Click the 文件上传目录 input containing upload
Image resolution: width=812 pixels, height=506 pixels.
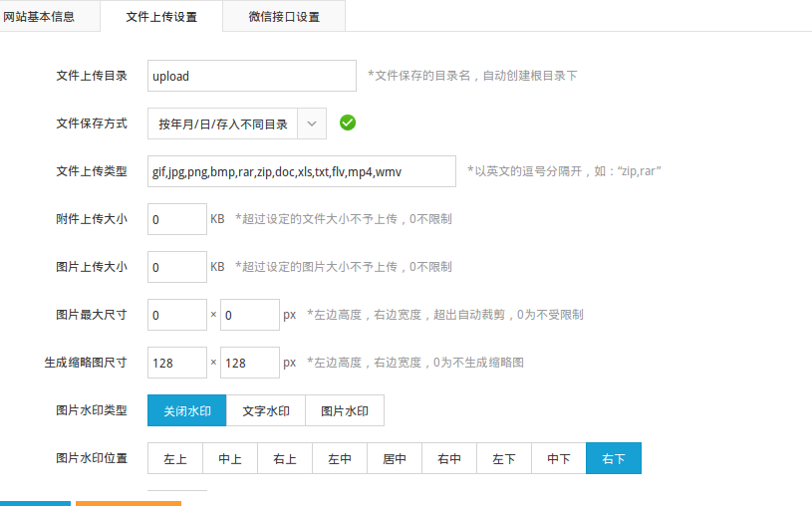point(252,76)
